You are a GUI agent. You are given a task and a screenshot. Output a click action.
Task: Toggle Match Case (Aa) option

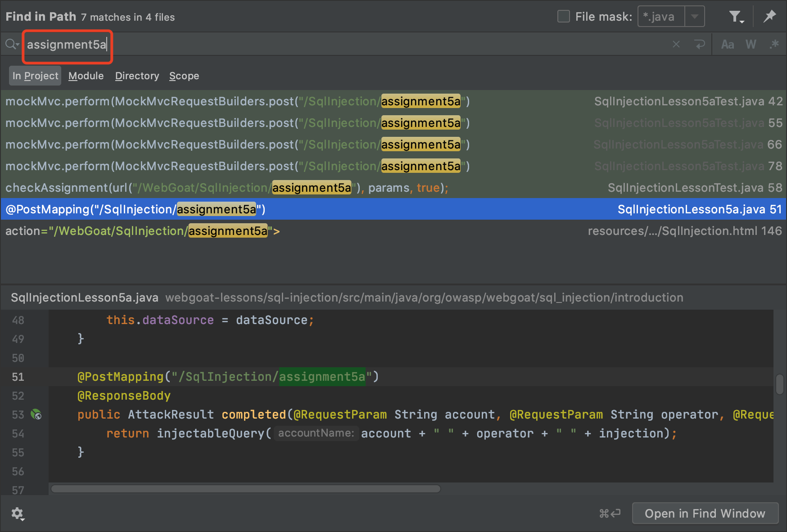[x=727, y=44]
